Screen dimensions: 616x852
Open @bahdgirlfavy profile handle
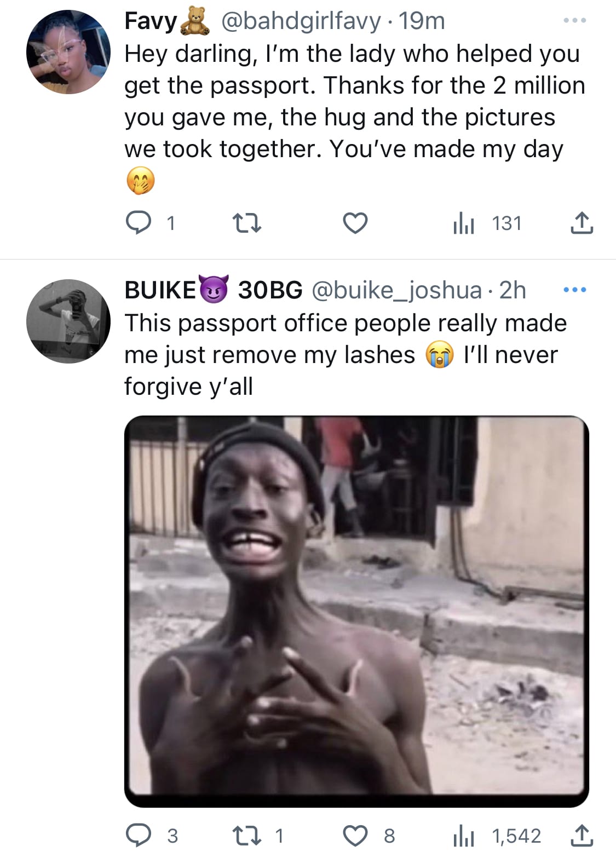point(300,21)
